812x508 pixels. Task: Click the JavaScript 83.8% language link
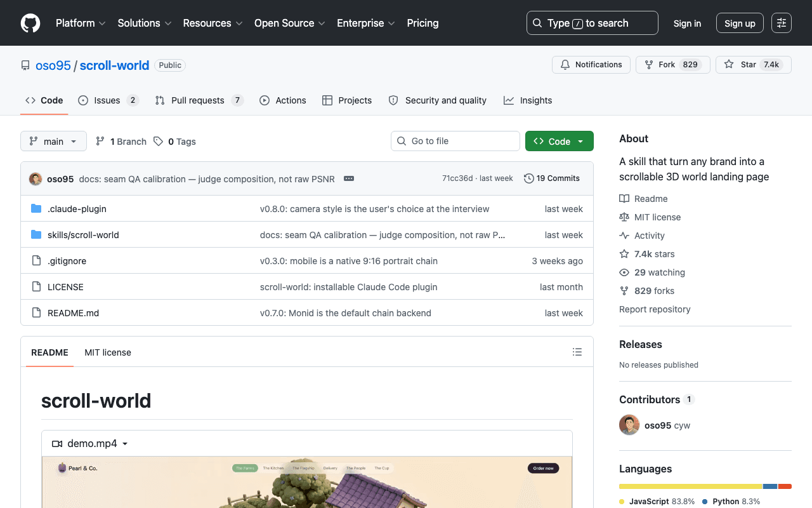pyautogui.click(x=657, y=502)
